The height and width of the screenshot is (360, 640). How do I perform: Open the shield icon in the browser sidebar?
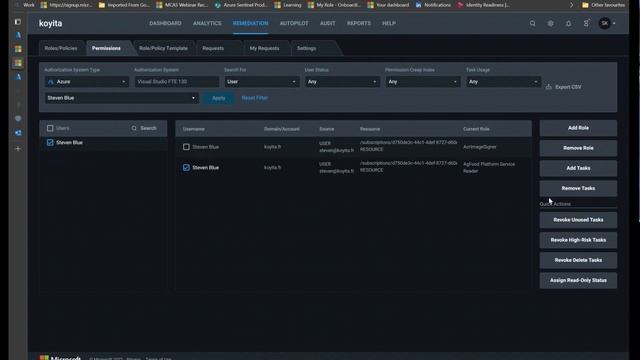[18, 119]
